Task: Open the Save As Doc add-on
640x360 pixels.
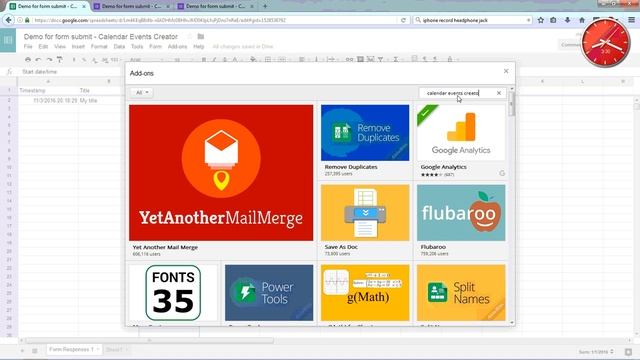Action: (x=365, y=213)
